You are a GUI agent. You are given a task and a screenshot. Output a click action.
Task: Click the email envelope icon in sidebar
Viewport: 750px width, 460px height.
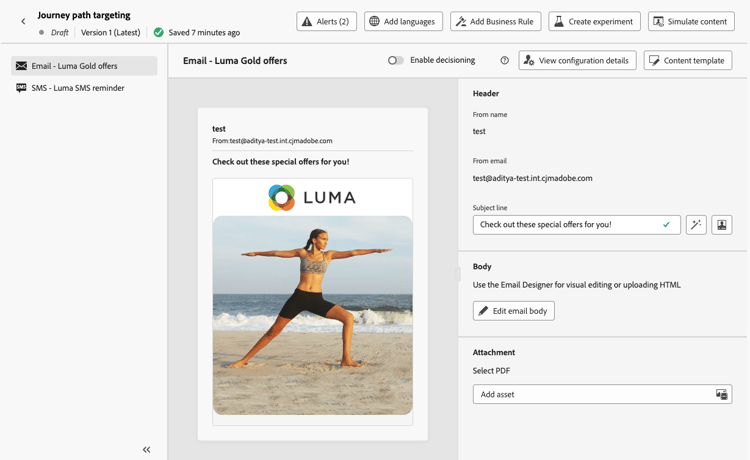21,66
